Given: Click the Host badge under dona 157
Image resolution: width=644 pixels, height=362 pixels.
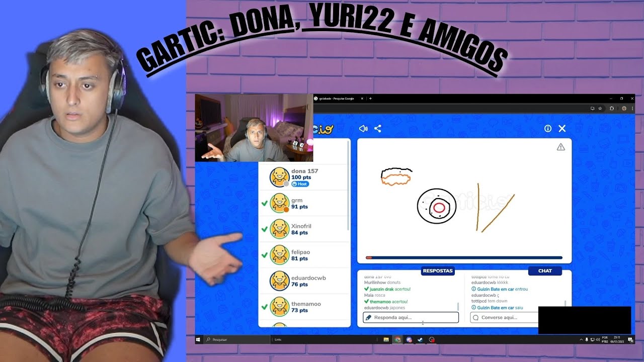Looking at the screenshot, I should 300,184.
